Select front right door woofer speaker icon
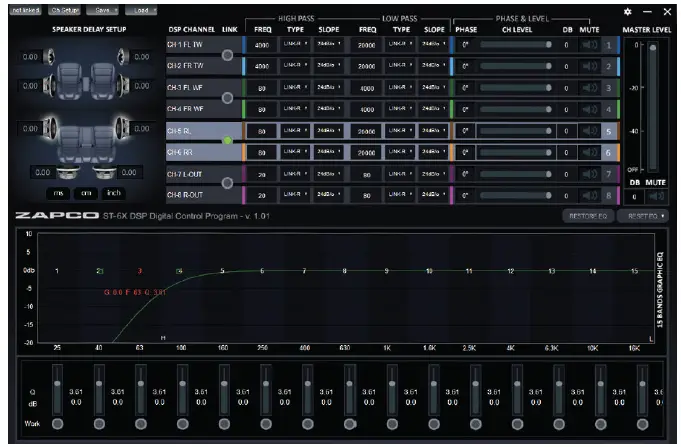 (x=123, y=86)
